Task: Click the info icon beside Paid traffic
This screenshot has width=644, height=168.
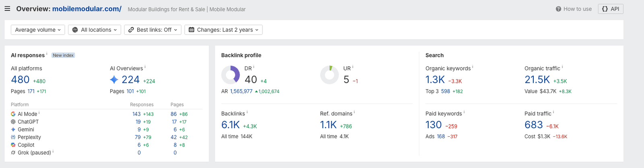Action: click(x=553, y=113)
